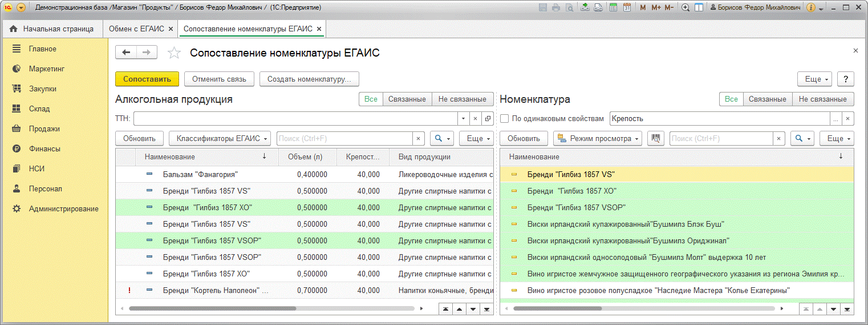Open the Режим просмотра dropdown
The height and width of the screenshot is (325, 868).
(x=598, y=139)
